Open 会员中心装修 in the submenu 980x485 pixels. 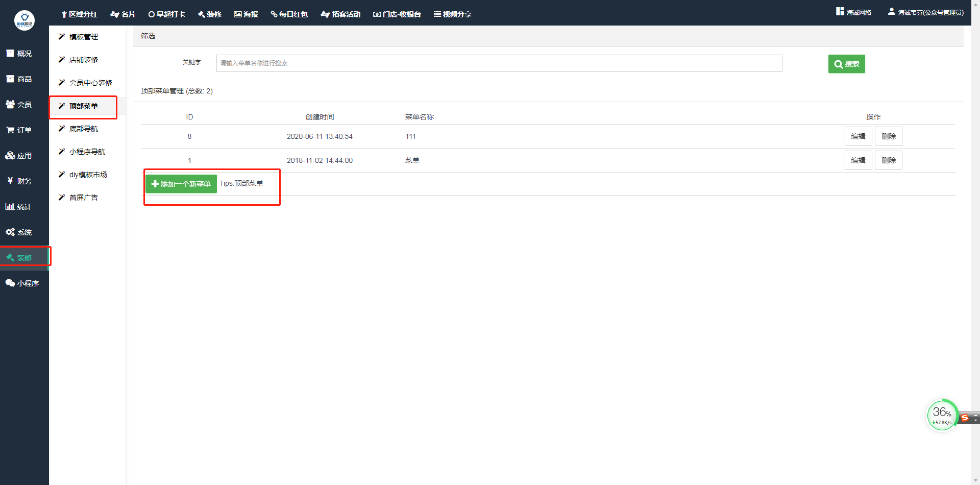pos(90,83)
